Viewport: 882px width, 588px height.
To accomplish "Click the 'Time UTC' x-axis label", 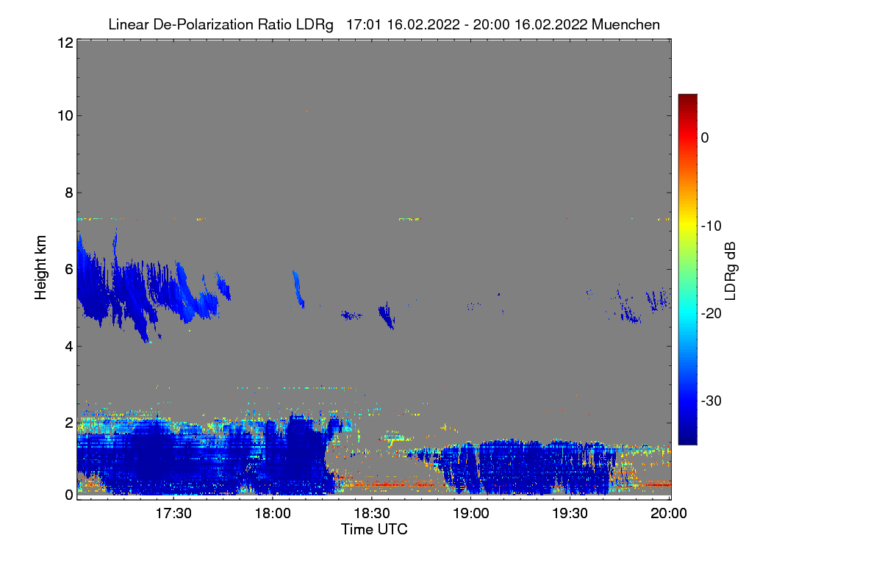I will [374, 529].
